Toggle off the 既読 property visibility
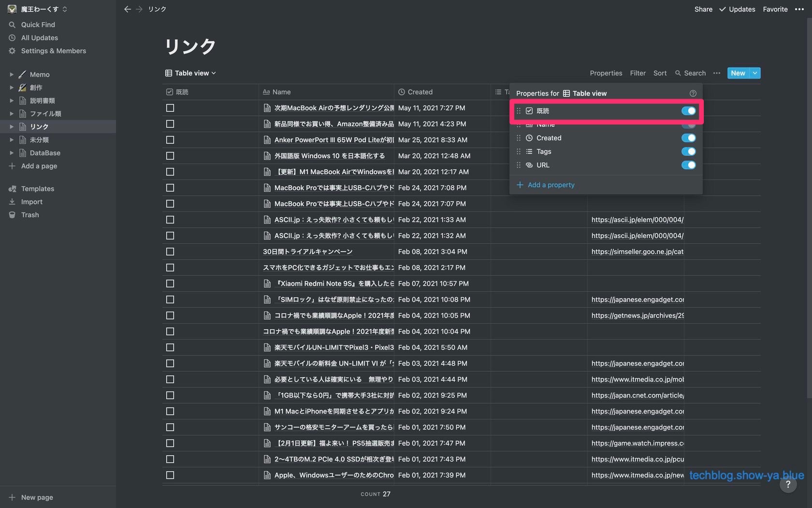 [688, 111]
